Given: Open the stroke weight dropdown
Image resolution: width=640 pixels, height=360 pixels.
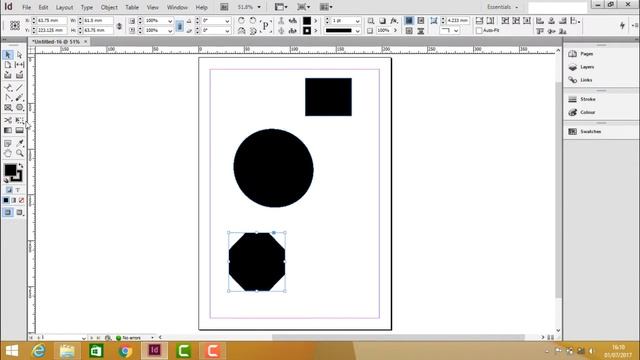Looking at the screenshot, I should click(x=357, y=21).
